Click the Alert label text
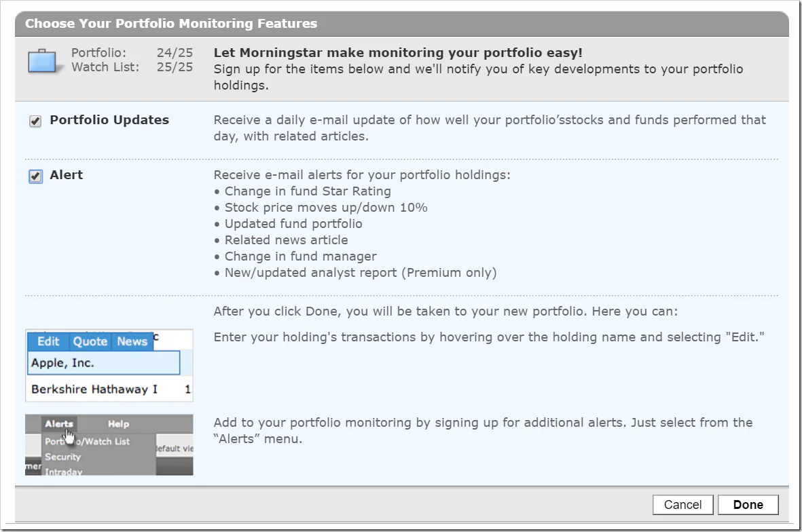Viewport: 802px width, 532px height. point(66,175)
